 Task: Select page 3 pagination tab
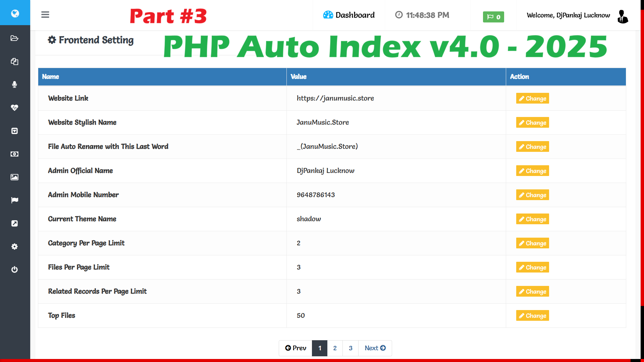coord(351,348)
